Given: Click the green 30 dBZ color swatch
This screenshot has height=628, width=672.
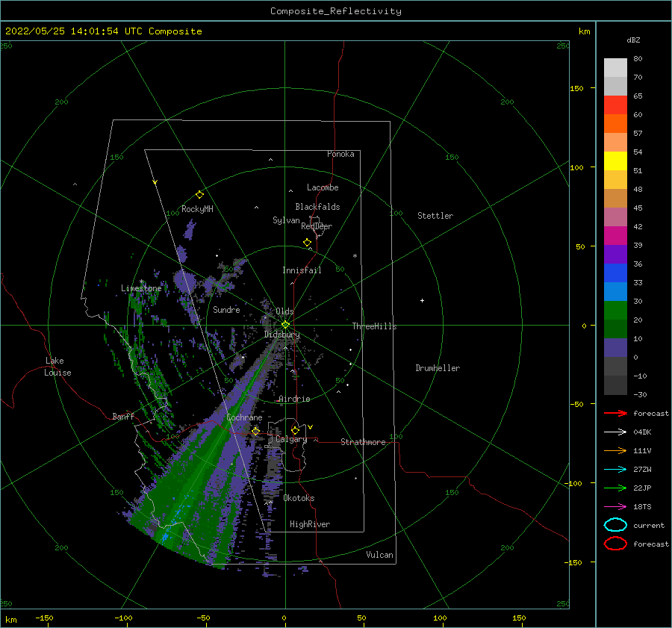Looking at the screenshot, I should [615, 311].
